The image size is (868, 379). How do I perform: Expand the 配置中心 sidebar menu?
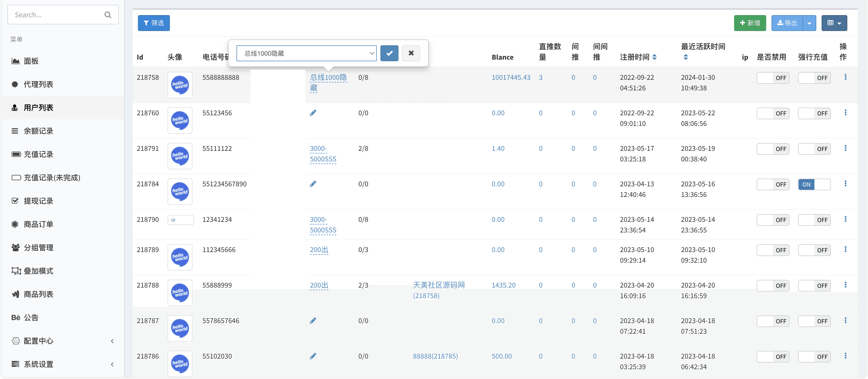pyautogui.click(x=38, y=341)
